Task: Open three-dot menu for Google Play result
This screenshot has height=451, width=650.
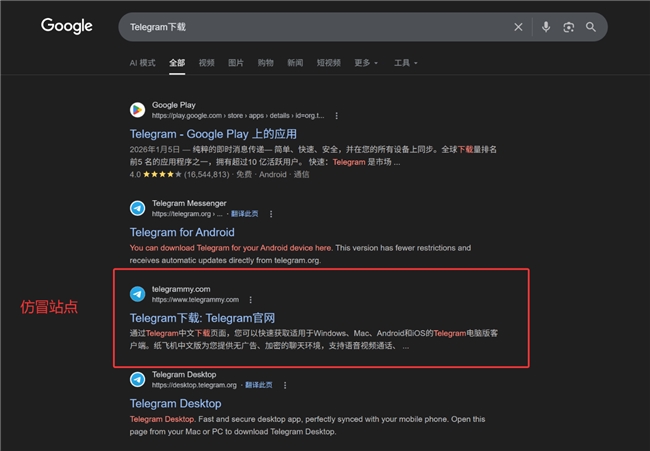Action: (x=337, y=115)
